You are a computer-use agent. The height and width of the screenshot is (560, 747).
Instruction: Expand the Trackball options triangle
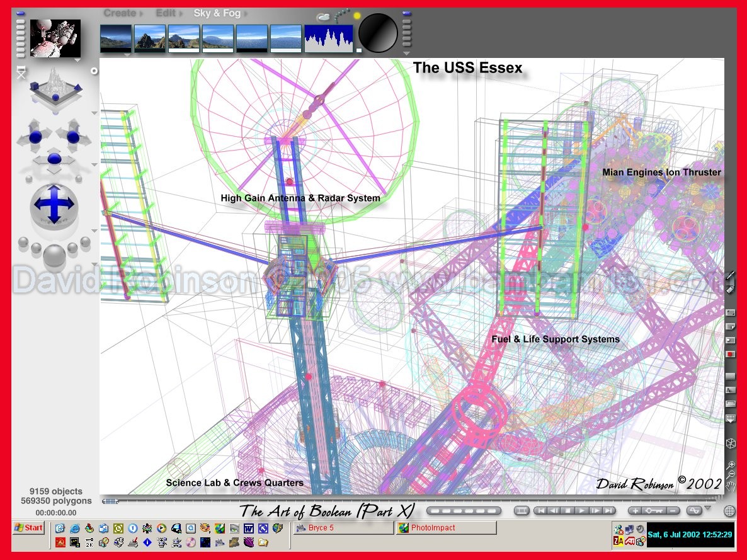click(94, 231)
